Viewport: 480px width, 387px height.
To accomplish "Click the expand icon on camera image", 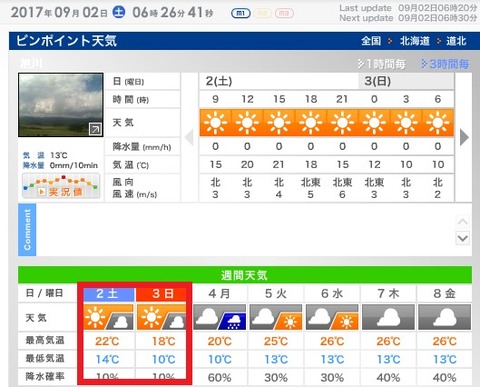I will point(95,129).
